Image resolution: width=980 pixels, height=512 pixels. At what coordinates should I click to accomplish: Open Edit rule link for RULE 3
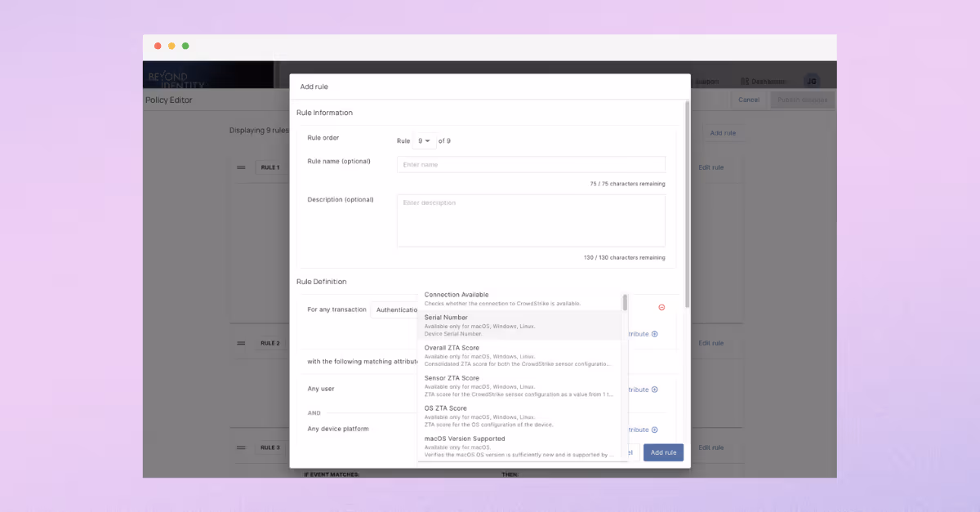pos(710,447)
